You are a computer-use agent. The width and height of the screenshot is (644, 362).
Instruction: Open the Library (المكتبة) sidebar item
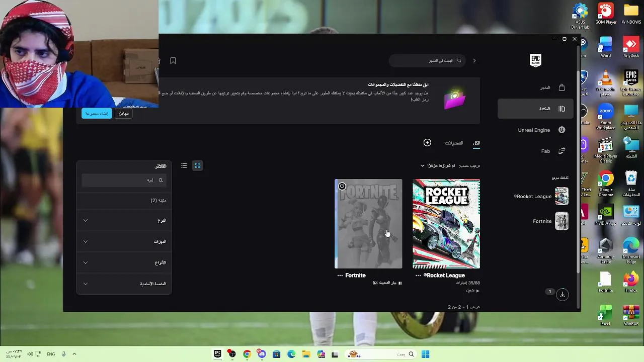pyautogui.click(x=535, y=109)
